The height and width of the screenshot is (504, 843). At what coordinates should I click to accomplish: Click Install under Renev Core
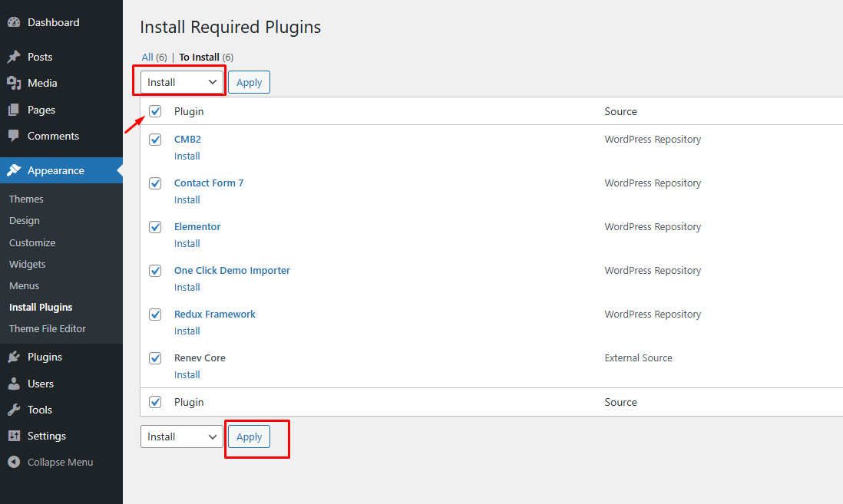point(187,374)
